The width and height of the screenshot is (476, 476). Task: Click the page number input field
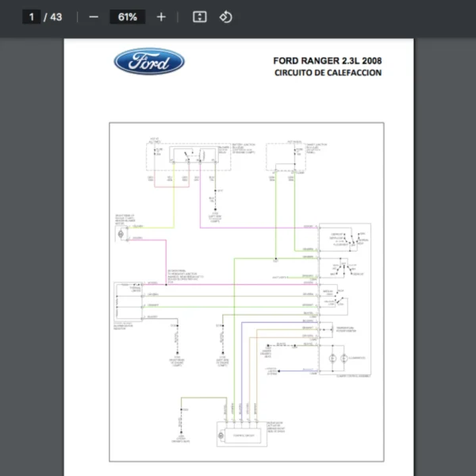[31, 17]
